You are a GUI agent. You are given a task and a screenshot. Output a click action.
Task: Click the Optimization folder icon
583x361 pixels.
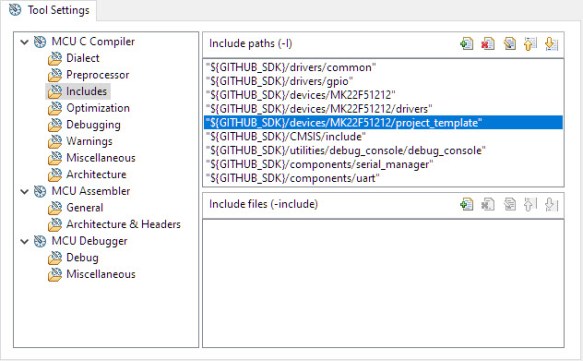point(55,108)
